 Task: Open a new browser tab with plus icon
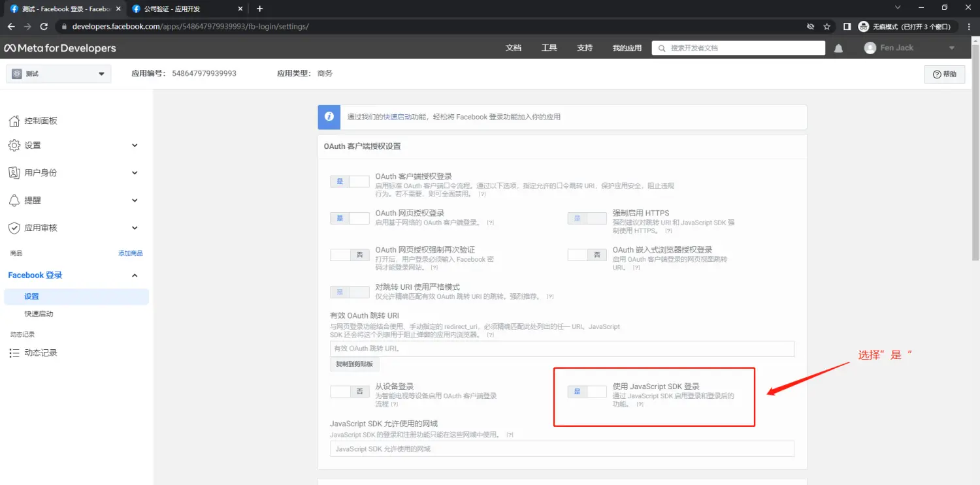[259, 8]
